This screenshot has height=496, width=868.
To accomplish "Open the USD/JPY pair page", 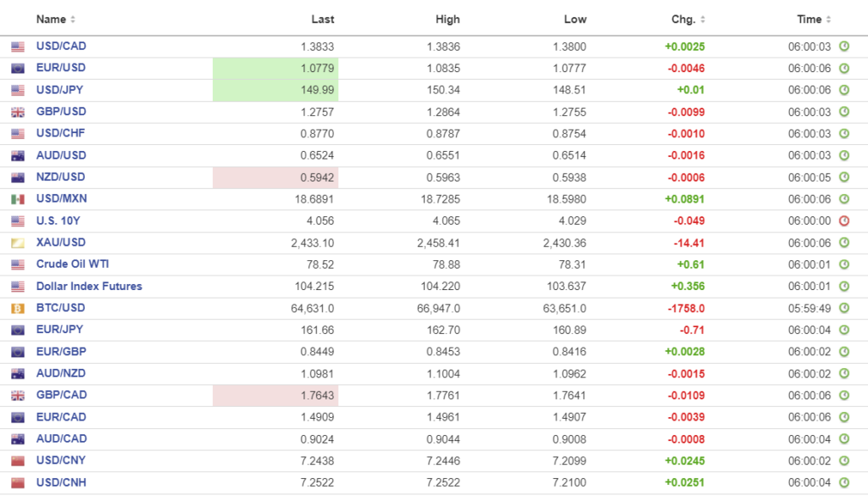I will coord(60,90).
